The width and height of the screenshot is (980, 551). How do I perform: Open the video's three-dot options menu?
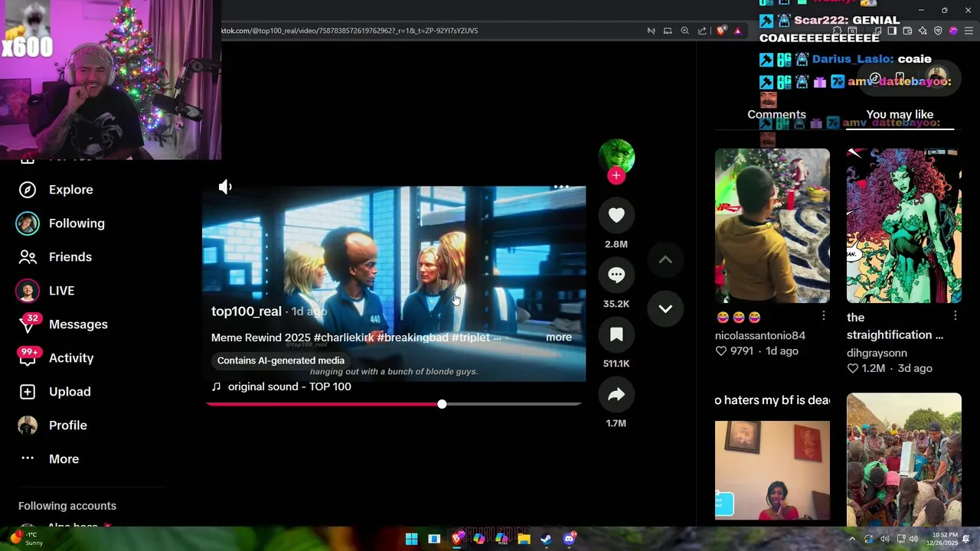(x=561, y=187)
